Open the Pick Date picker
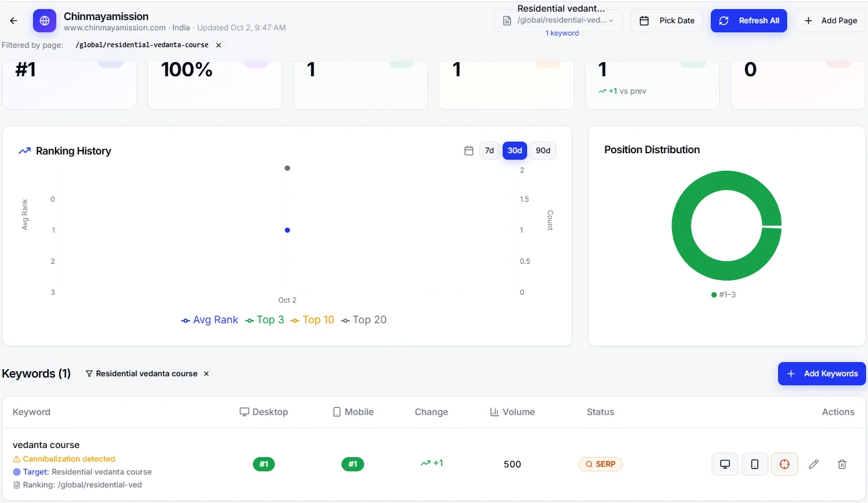Viewport: 868px width, 503px height. 667,21
